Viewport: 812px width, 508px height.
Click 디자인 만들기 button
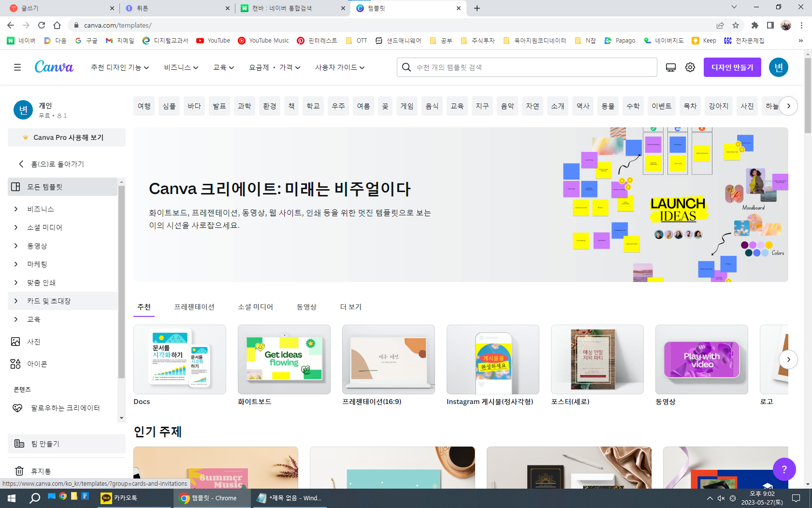click(x=732, y=67)
